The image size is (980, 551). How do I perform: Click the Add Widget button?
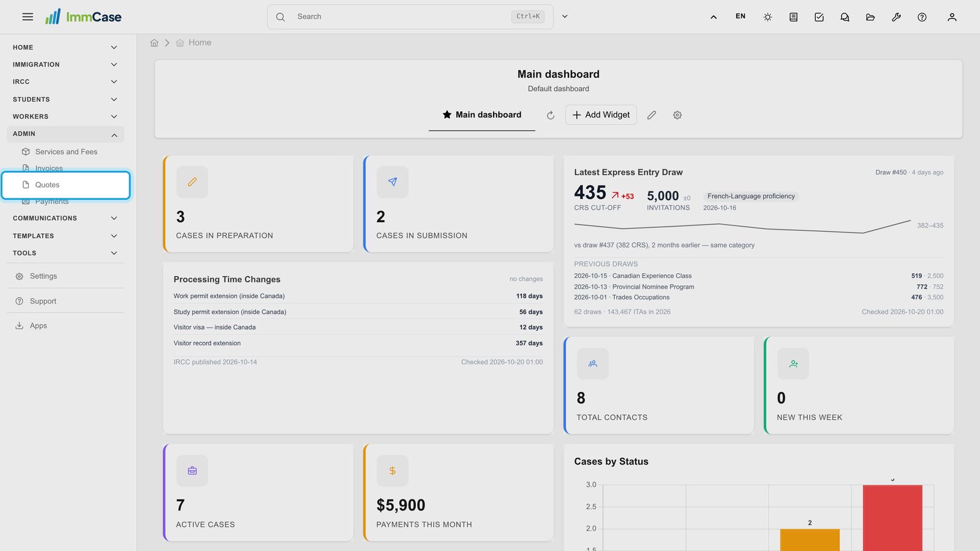pyautogui.click(x=601, y=115)
